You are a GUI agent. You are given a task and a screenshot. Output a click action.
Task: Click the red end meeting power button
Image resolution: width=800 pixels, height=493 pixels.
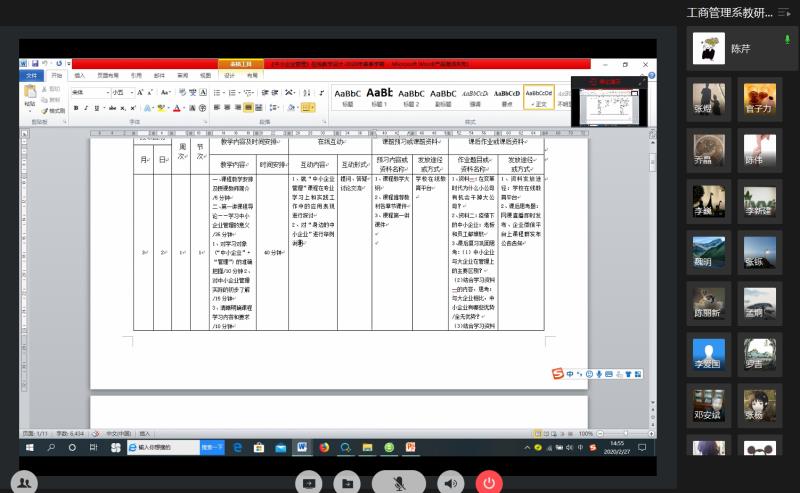click(489, 482)
